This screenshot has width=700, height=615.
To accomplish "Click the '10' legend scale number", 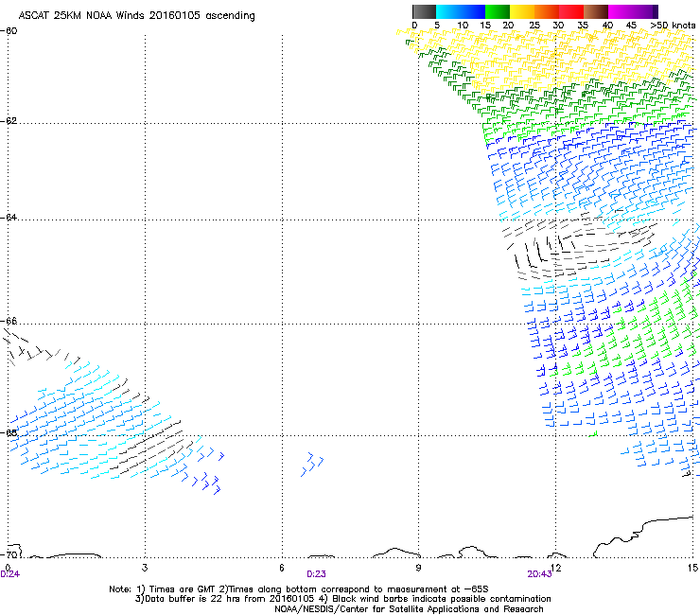I will pyautogui.click(x=463, y=26).
